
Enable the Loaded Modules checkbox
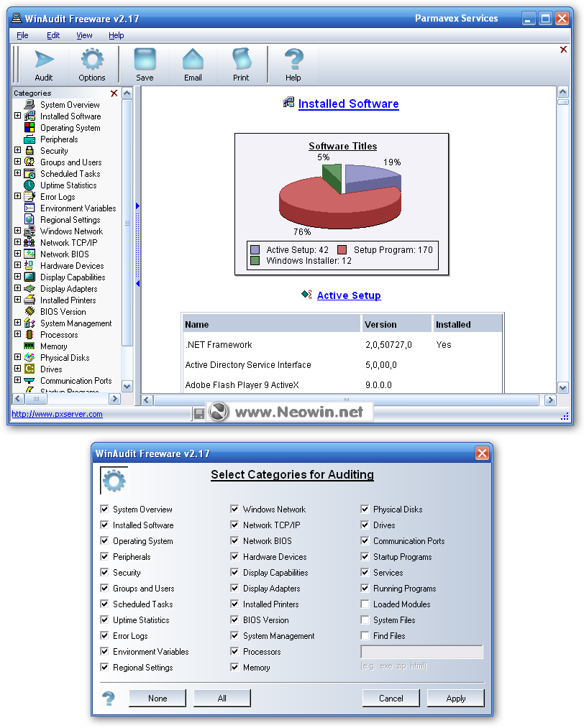[x=365, y=604]
